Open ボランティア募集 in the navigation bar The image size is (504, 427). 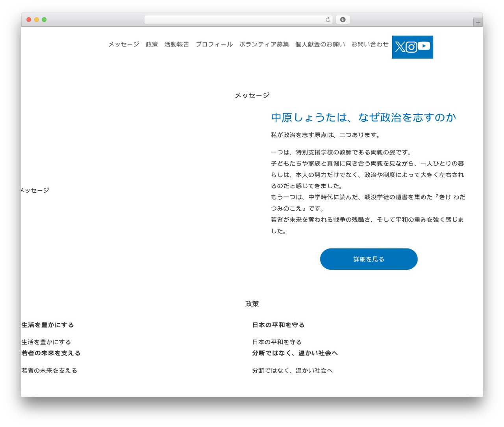pyautogui.click(x=264, y=45)
